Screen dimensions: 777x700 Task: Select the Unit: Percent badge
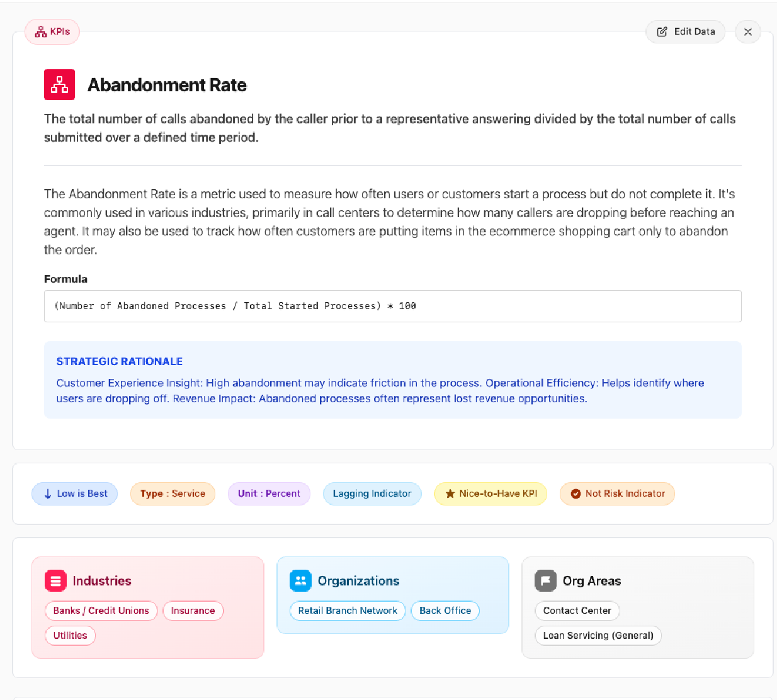click(269, 494)
